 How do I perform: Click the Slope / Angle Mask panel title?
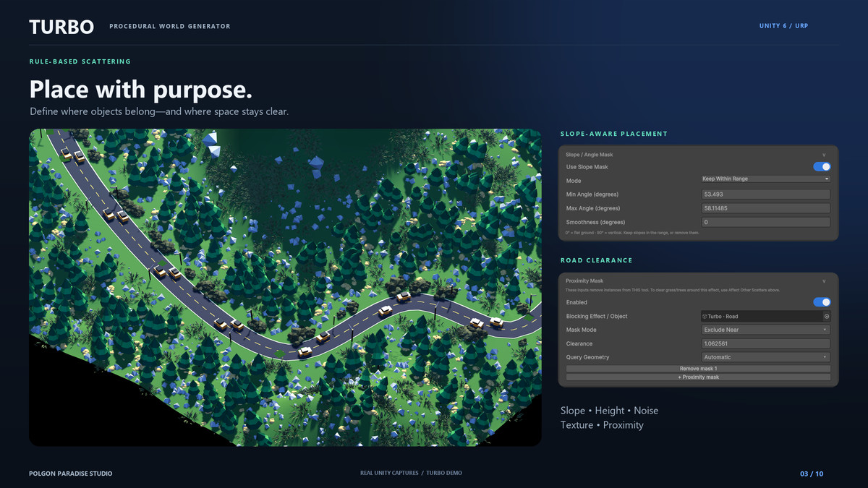(590, 155)
